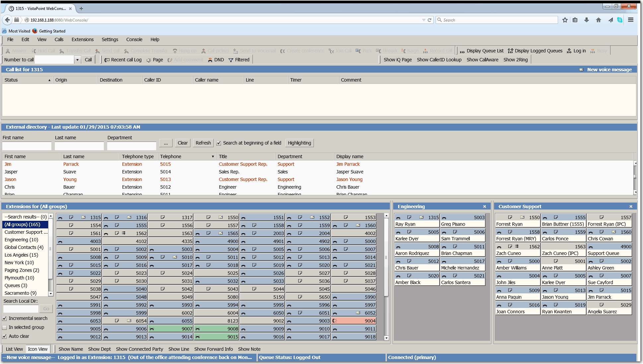Image resolution: width=643 pixels, height=364 pixels.
Task: Toggle Show Connected Party option
Action: [x=139, y=349]
